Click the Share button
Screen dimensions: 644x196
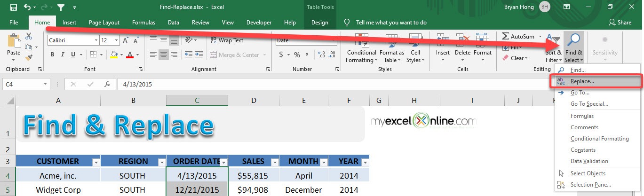[620, 23]
